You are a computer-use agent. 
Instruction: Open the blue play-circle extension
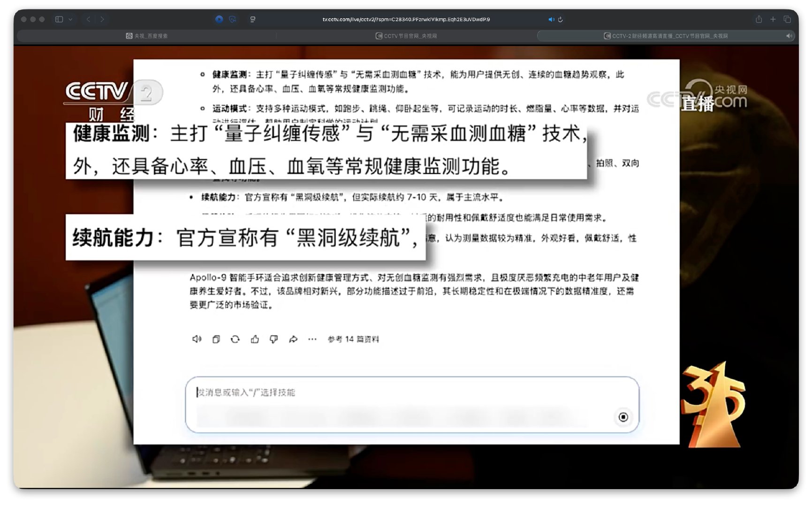[x=219, y=19]
